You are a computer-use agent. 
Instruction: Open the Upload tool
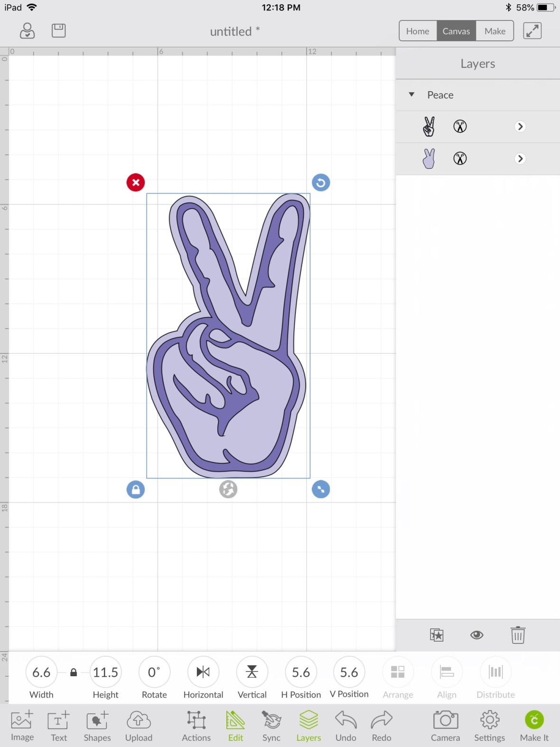click(x=139, y=725)
